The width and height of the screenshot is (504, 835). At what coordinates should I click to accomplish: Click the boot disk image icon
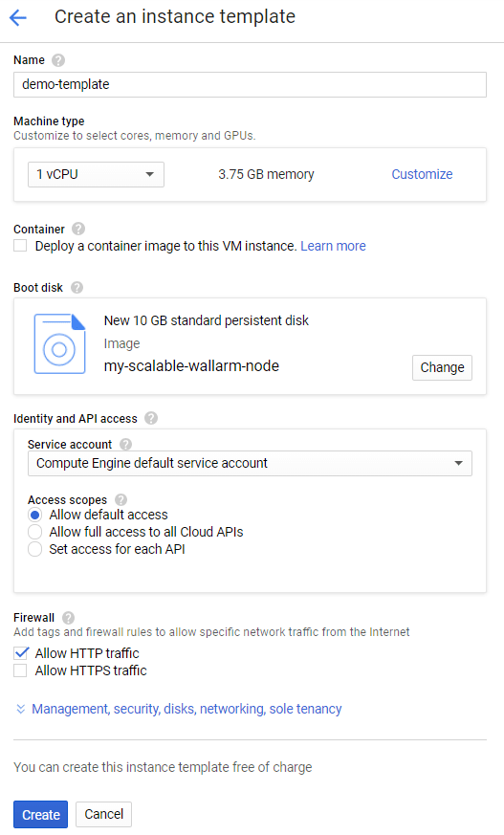pos(59,344)
